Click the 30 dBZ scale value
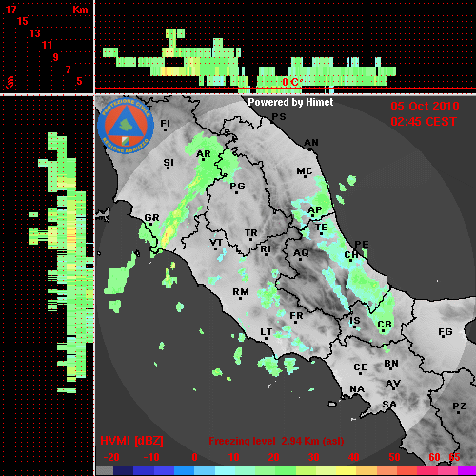Screen dimensions: 476x476 (x=313, y=457)
